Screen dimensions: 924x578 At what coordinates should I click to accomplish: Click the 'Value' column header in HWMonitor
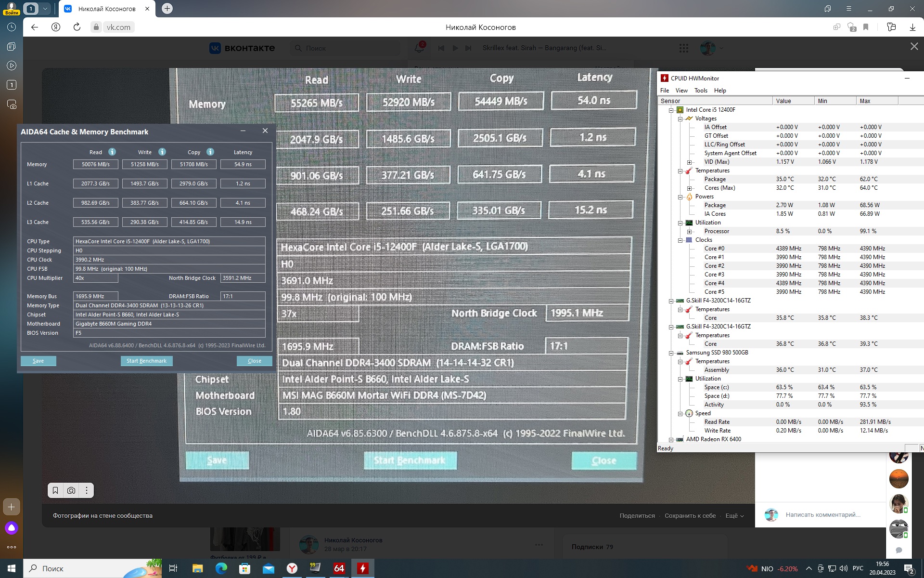(793, 101)
